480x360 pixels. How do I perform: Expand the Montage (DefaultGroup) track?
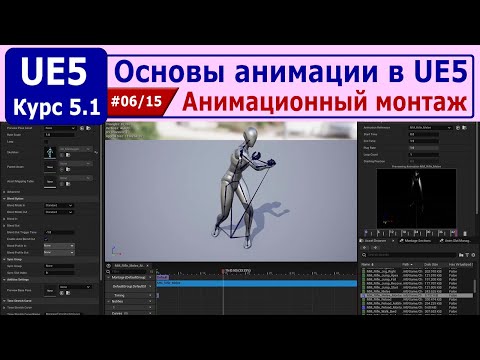(109, 277)
